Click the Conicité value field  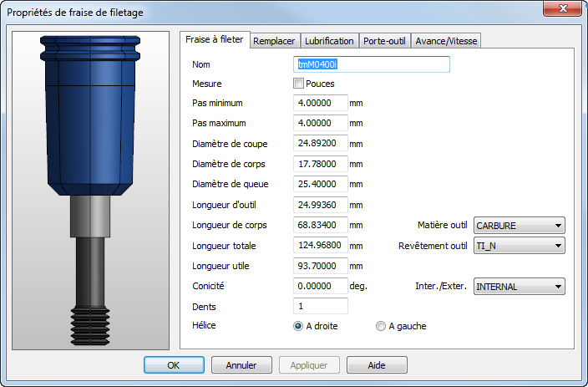tap(320, 286)
